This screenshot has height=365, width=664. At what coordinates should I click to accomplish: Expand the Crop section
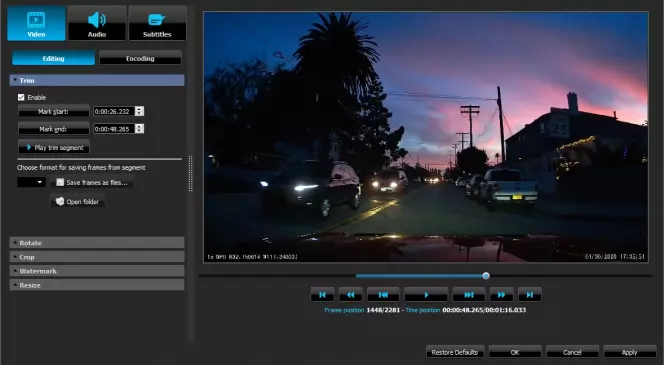click(x=97, y=257)
